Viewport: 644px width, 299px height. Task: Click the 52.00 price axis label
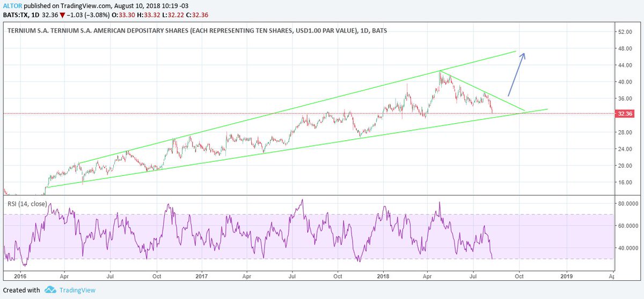pos(626,32)
